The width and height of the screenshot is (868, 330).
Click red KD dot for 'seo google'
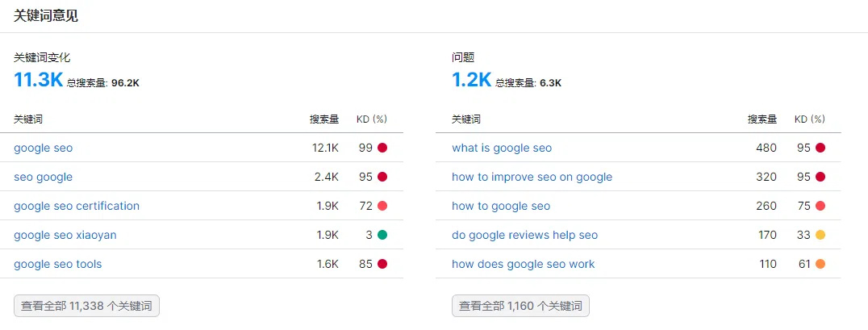pyautogui.click(x=382, y=178)
